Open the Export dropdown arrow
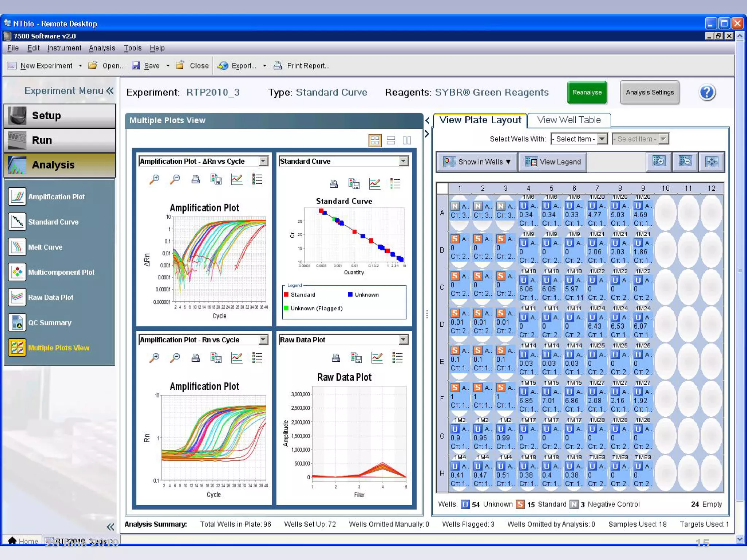The height and width of the screenshot is (560, 747). (x=264, y=66)
